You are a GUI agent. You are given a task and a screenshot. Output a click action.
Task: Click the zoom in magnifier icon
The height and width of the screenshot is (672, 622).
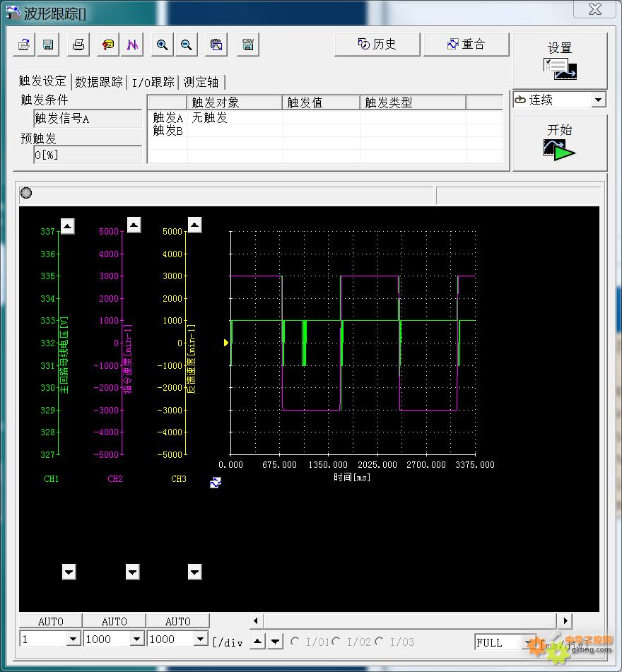click(162, 45)
